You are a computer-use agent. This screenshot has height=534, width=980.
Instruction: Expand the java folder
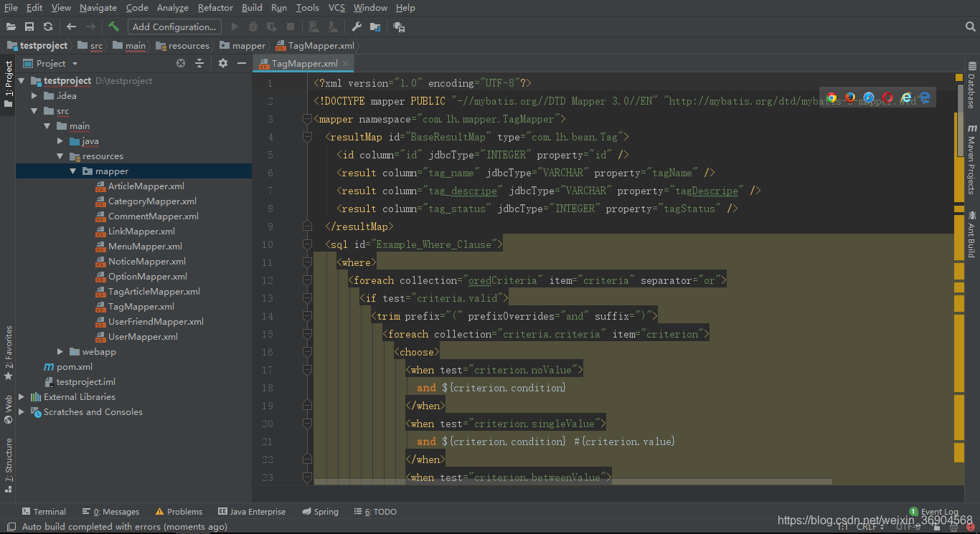[x=60, y=141]
